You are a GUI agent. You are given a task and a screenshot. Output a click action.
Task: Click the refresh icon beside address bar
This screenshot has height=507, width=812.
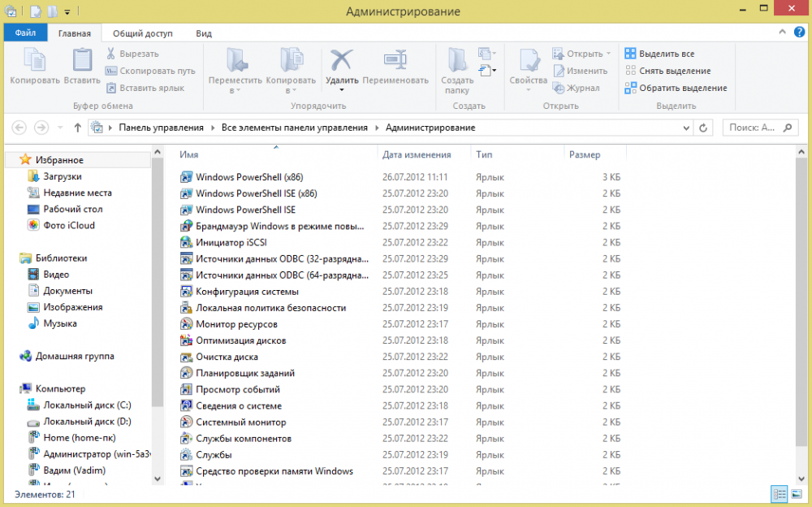pyautogui.click(x=704, y=128)
